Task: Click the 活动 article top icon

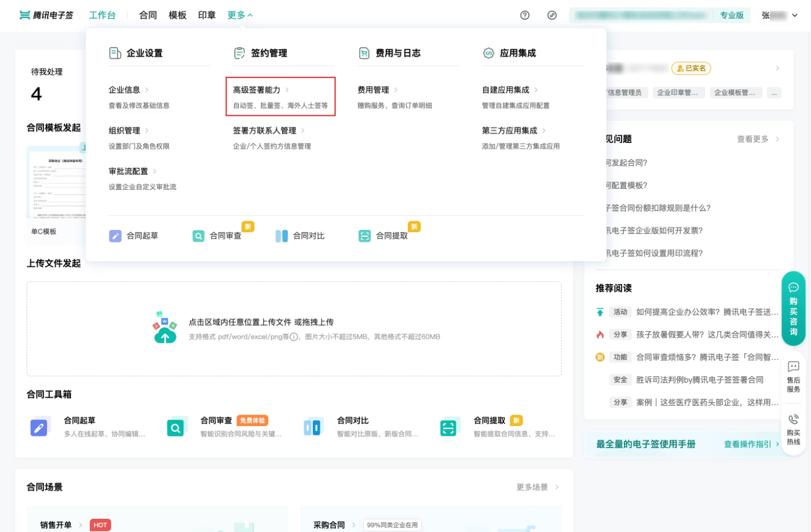Action: tap(600, 312)
